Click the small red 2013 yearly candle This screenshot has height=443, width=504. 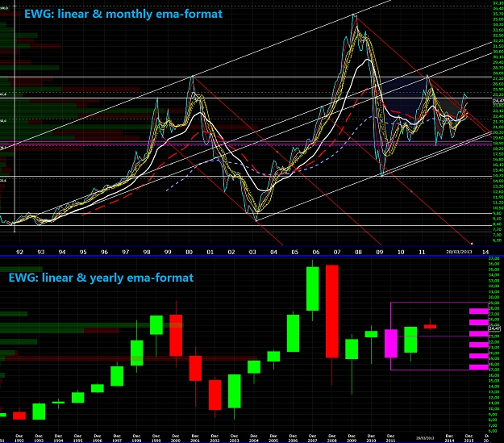(x=430, y=327)
